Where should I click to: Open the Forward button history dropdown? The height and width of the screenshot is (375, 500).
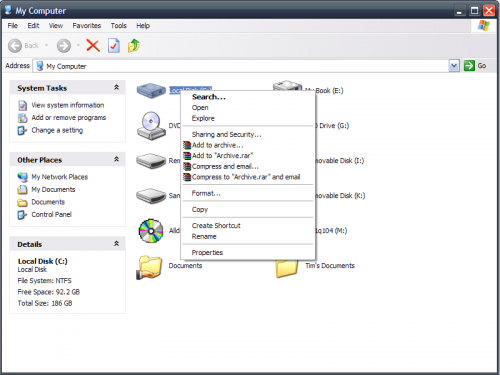click(78, 45)
